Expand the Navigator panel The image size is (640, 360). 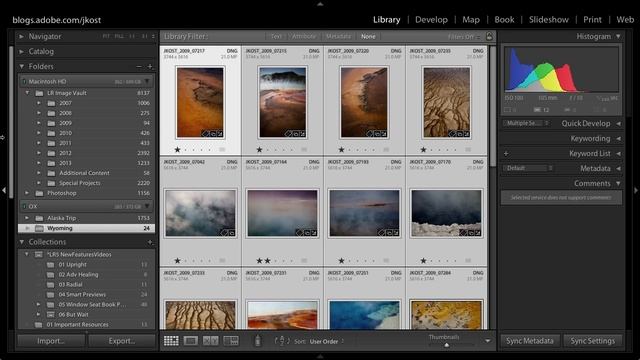point(21,36)
